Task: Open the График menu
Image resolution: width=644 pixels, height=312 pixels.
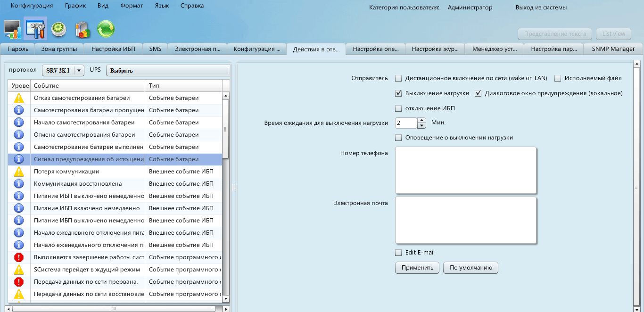Action: click(75, 6)
